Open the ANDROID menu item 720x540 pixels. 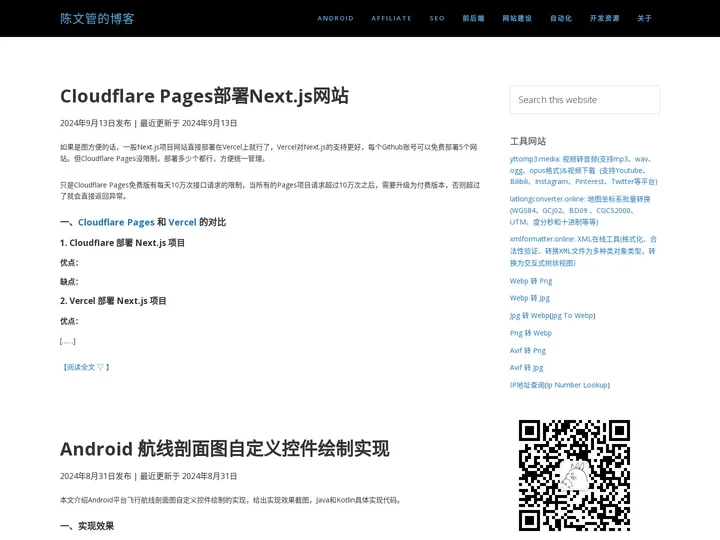tap(335, 18)
